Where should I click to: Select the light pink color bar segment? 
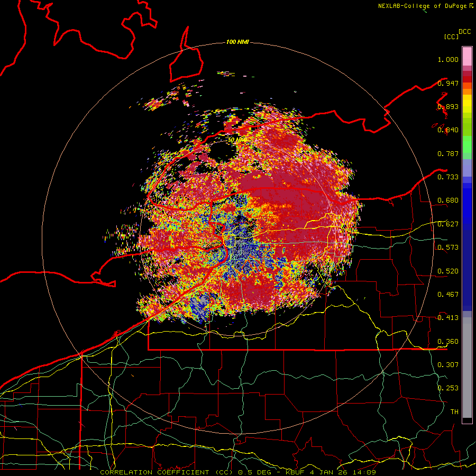[x=467, y=57]
